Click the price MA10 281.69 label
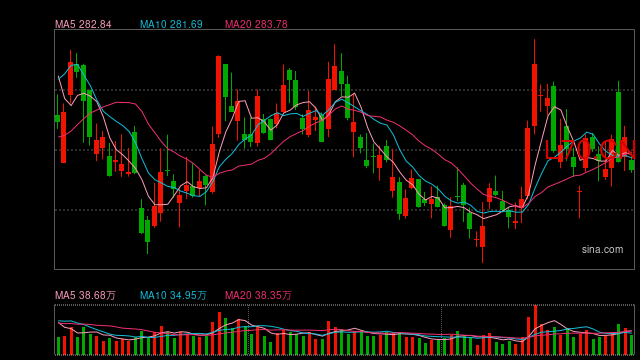This screenshot has width=640, height=360. click(171, 24)
